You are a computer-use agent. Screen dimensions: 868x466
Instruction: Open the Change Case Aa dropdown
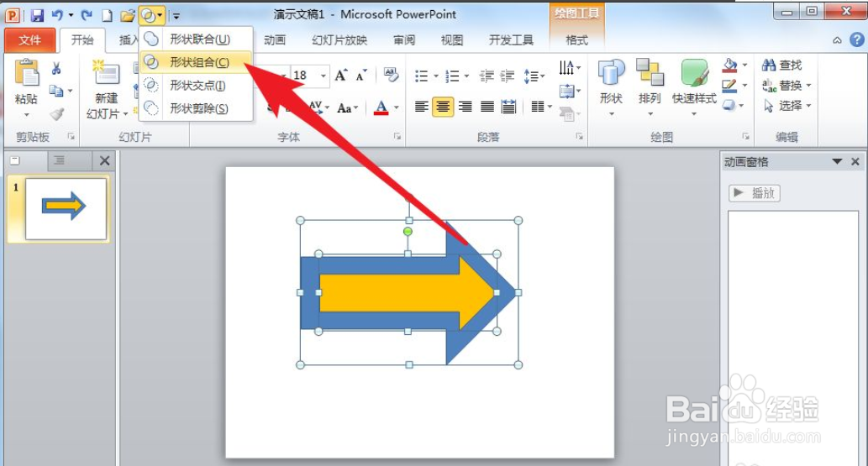(348, 107)
